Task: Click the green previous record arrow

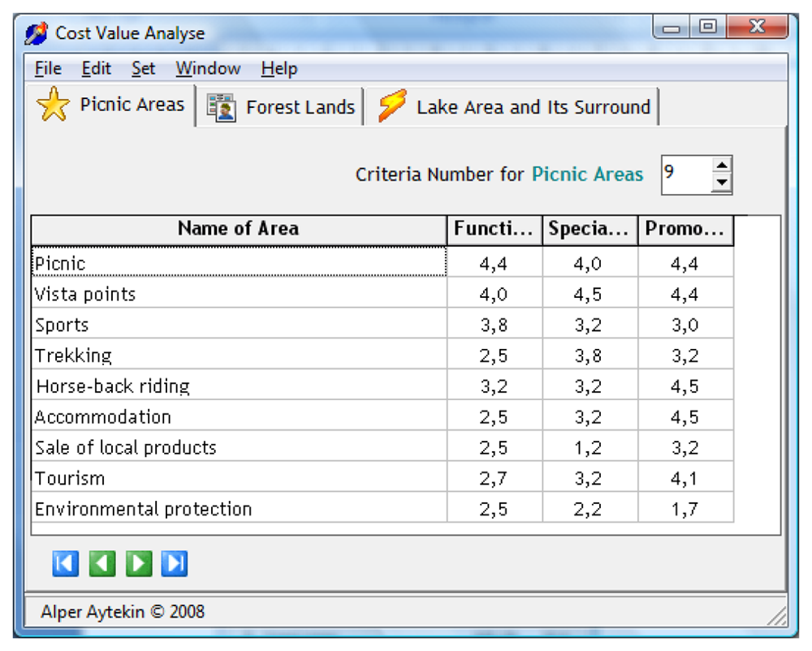Action: pyautogui.click(x=102, y=563)
